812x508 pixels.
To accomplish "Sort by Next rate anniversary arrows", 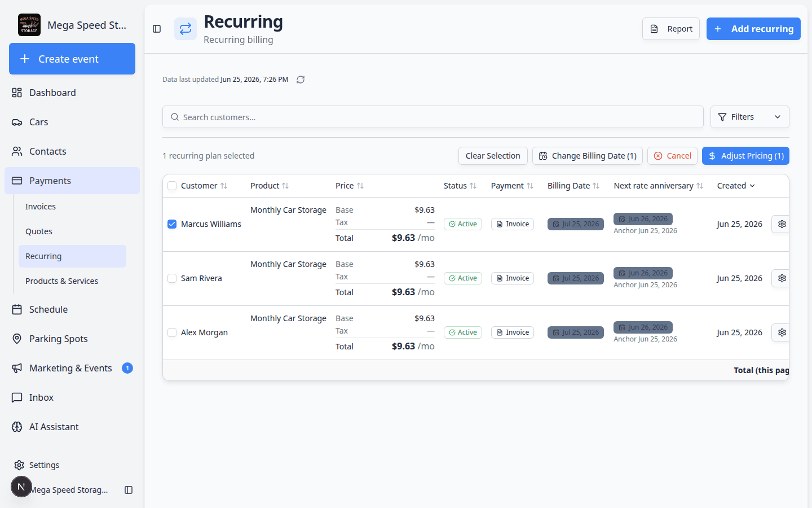I will click(x=700, y=186).
